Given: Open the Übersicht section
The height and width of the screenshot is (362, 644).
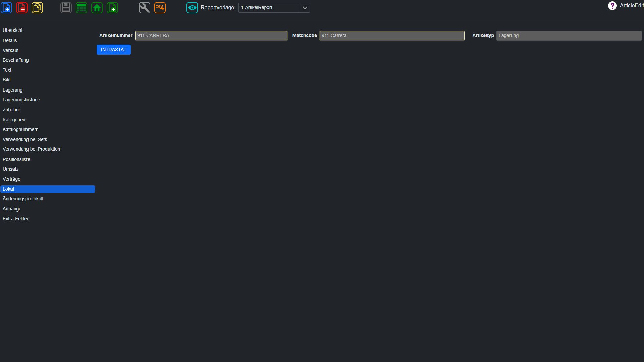Looking at the screenshot, I should (x=48, y=30).
